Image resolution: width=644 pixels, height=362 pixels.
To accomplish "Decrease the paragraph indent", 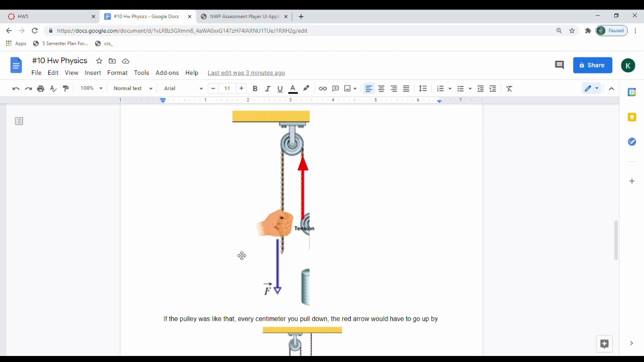I will 480,88.
